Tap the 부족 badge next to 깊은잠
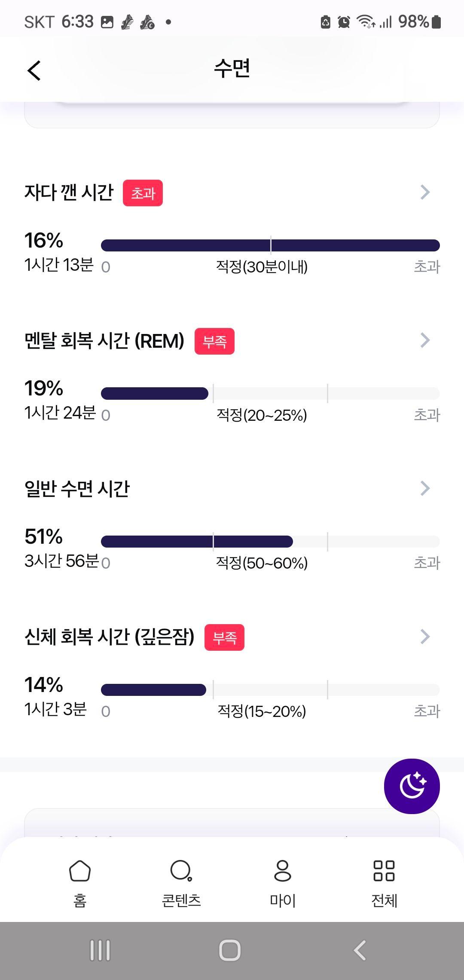 click(224, 637)
